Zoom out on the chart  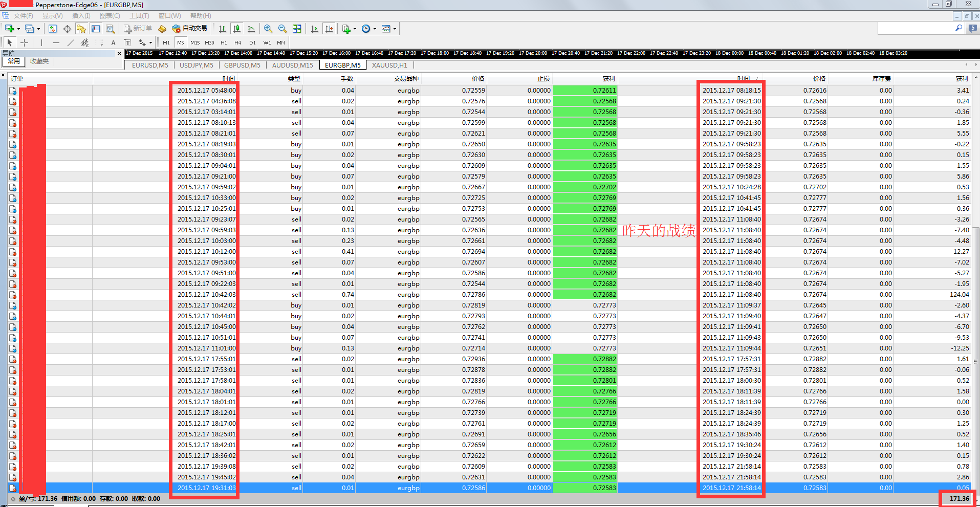282,29
